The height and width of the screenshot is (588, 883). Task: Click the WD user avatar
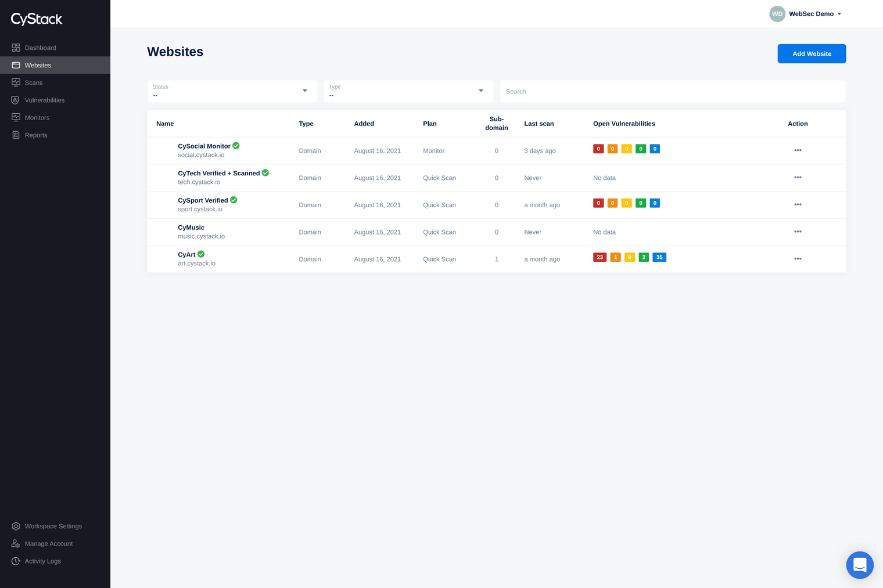pos(777,14)
